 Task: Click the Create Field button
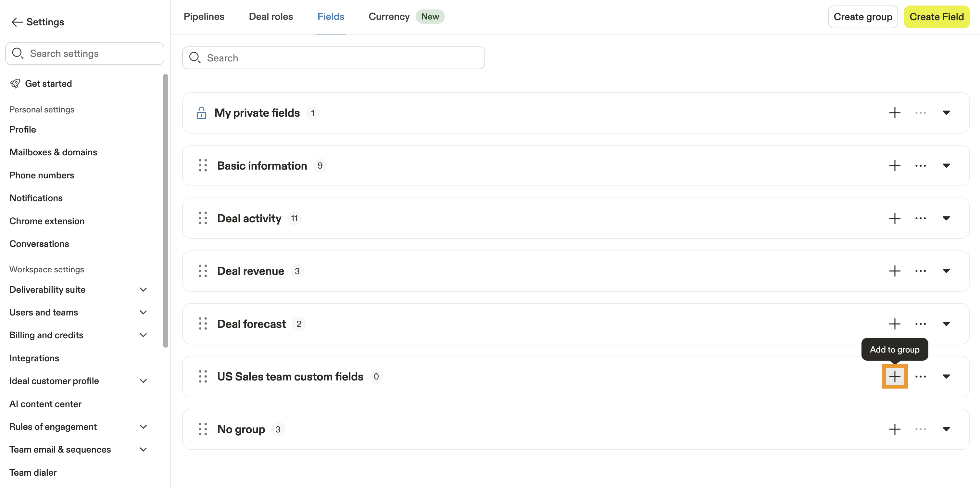click(936, 17)
